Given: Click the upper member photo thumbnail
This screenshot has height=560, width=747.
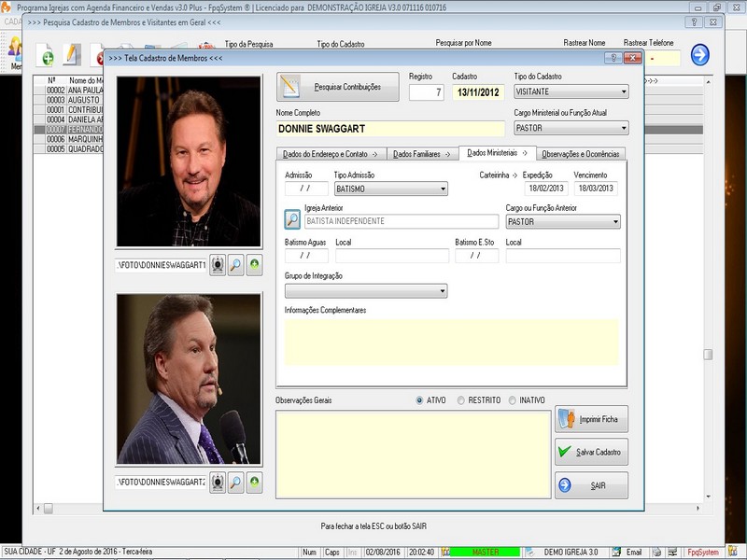Looking at the screenshot, I should click(189, 161).
